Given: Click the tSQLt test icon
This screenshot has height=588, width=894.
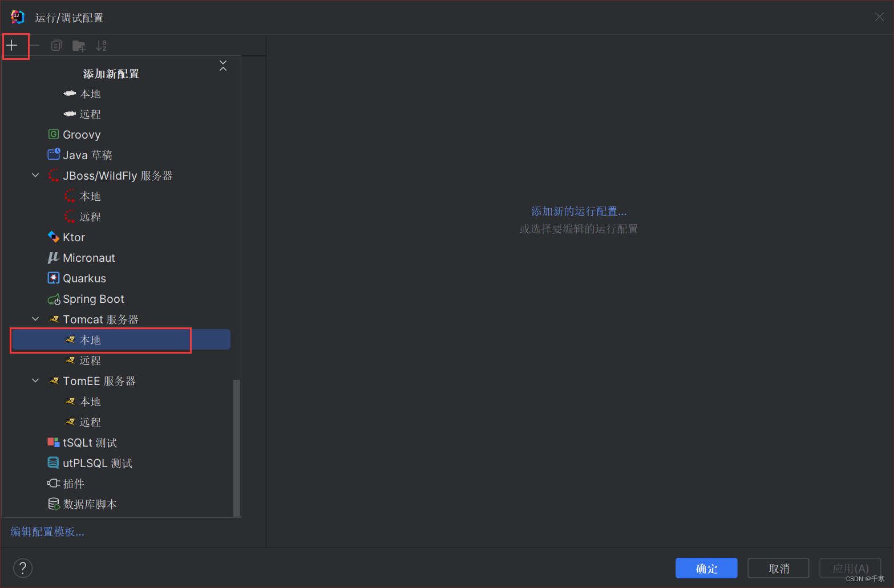Looking at the screenshot, I should point(54,443).
